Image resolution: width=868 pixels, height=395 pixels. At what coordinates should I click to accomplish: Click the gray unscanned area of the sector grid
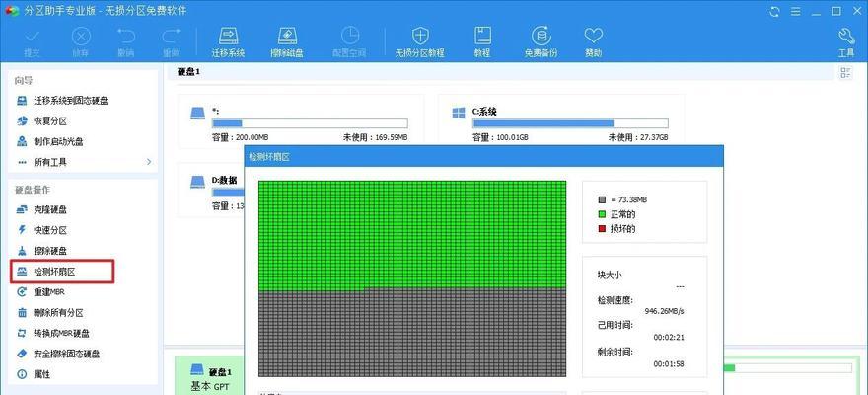(x=412, y=333)
